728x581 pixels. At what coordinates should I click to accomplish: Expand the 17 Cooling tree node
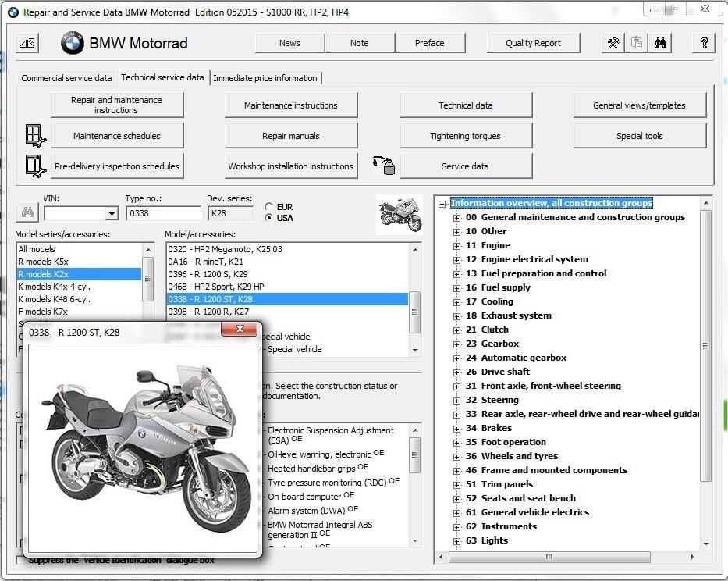pos(457,302)
